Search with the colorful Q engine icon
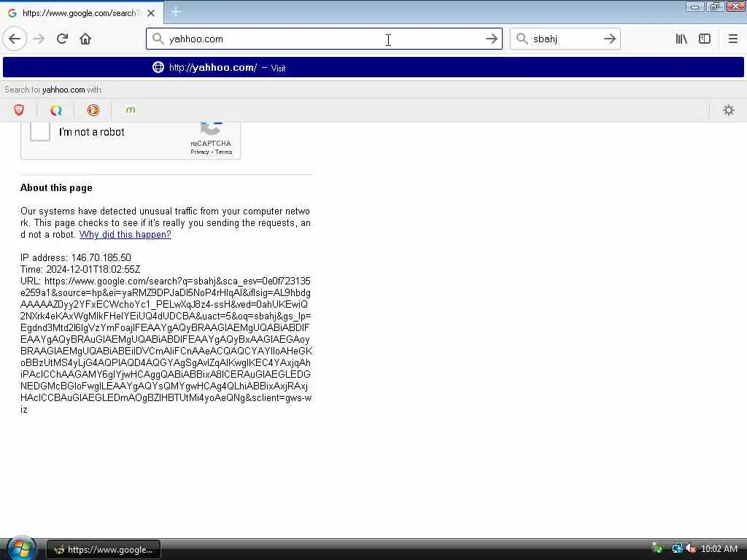Viewport: 747px width, 560px height. [56, 111]
